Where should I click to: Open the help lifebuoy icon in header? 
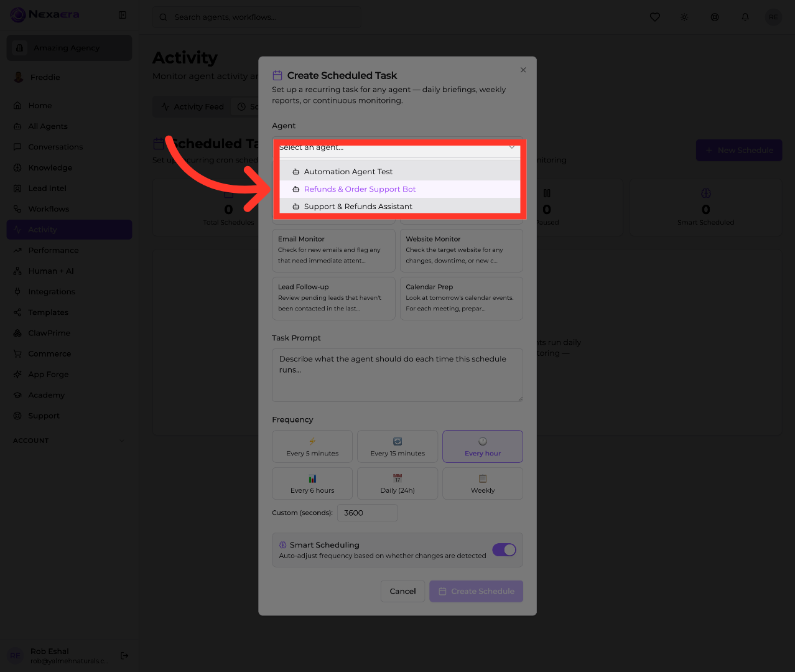pyautogui.click(x=715, y=17)
